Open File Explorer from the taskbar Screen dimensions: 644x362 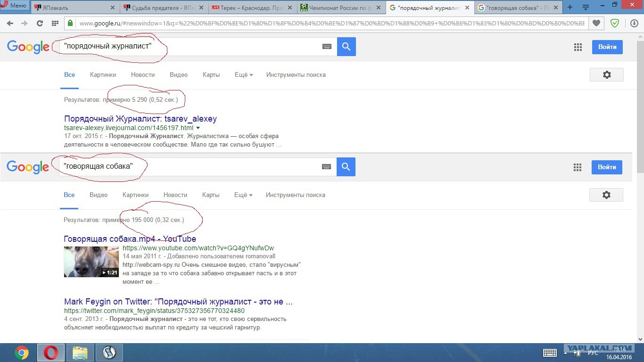tap(80, 353)
